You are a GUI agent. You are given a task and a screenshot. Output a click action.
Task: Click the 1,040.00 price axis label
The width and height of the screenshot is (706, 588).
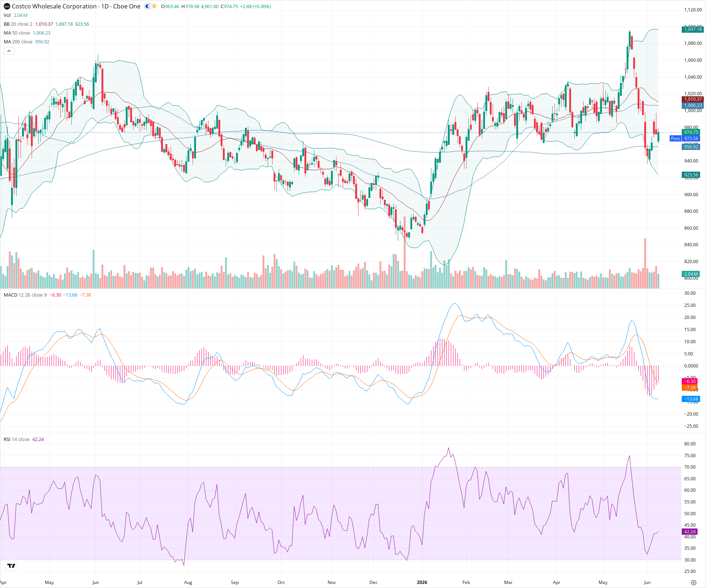coord(693,77)
